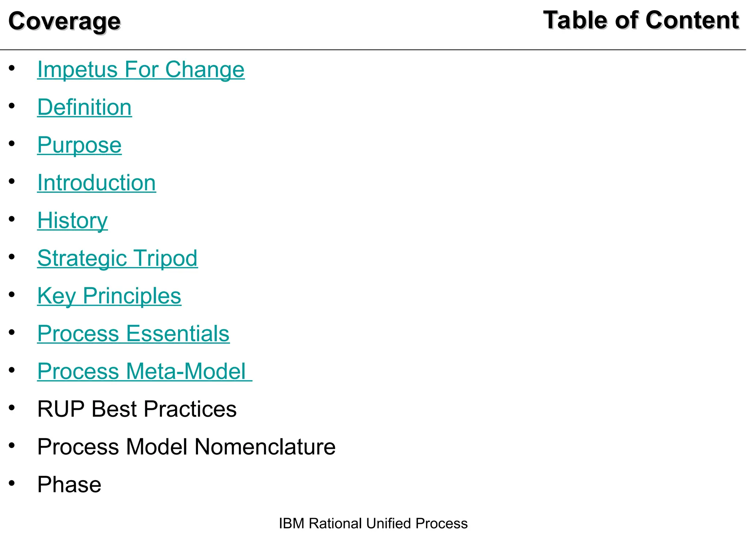Click the RUP Best Practices item

coord(137,409)
